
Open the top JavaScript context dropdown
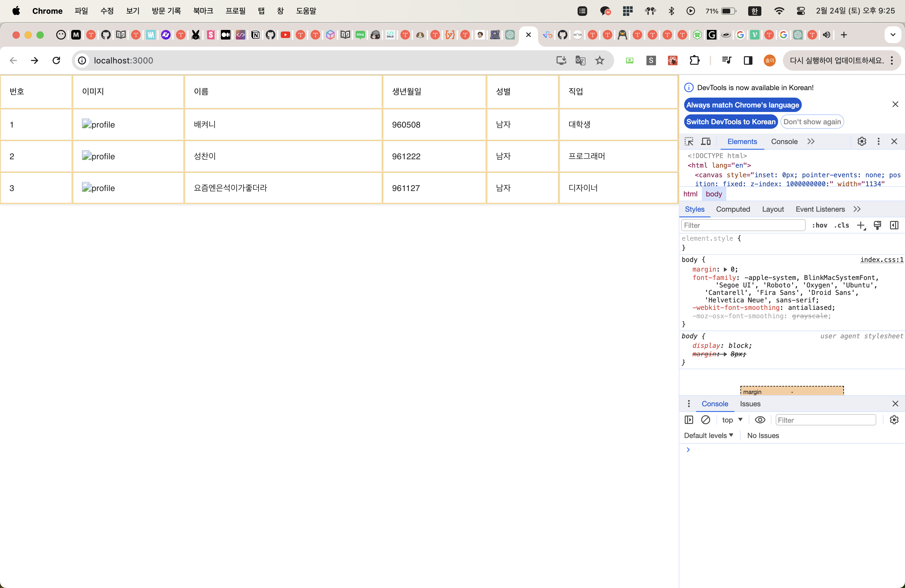[732, 419]
